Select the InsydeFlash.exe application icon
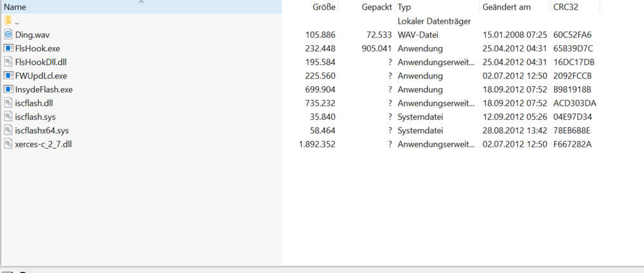This screenshot has height=273, width=644. [x=8, y=89]
